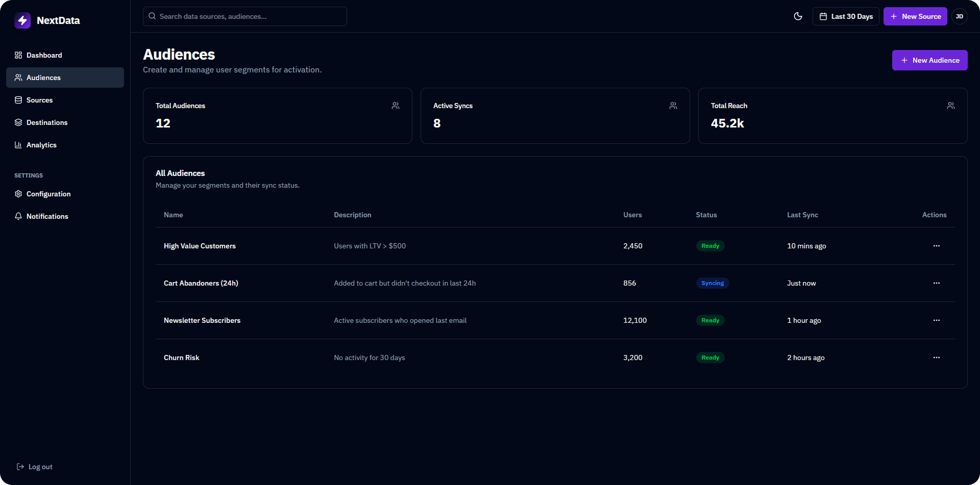Click the Total Reach users icon
This screenshot has height=485, width=980.
click(x=950, y=106)
